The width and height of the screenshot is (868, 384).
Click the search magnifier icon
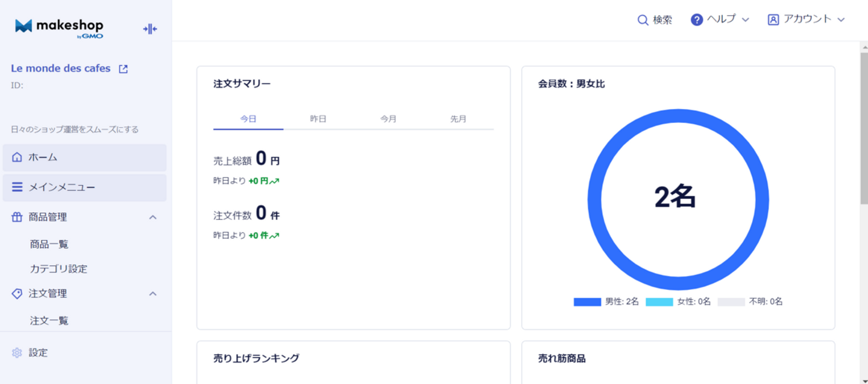(643, 20)
